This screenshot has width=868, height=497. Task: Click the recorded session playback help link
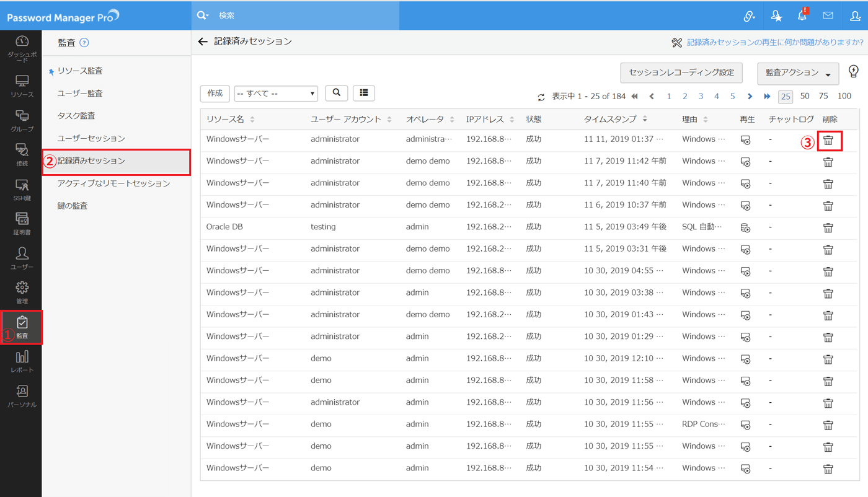pyautogui.click(x=774, y=42)
